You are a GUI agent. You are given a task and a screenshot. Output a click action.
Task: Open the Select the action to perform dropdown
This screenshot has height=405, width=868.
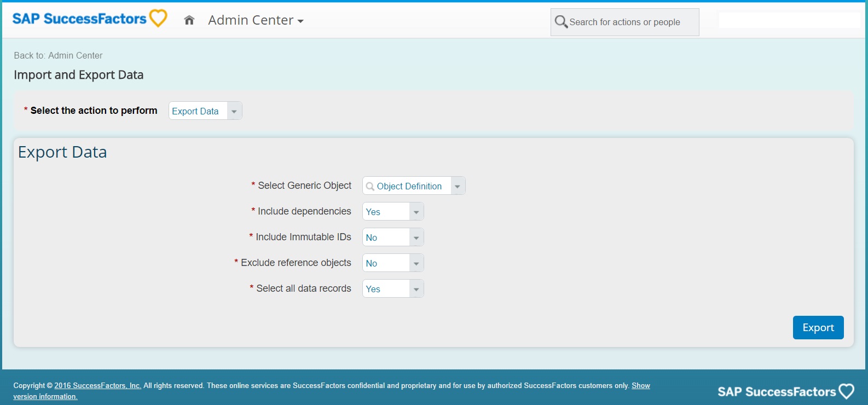click(205, 111)
